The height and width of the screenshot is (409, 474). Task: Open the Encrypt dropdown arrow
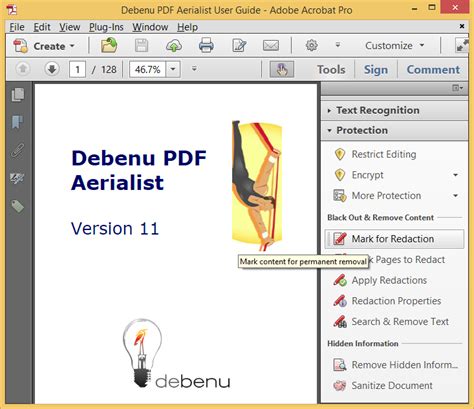pyautogui.click(x=455, y=175)
